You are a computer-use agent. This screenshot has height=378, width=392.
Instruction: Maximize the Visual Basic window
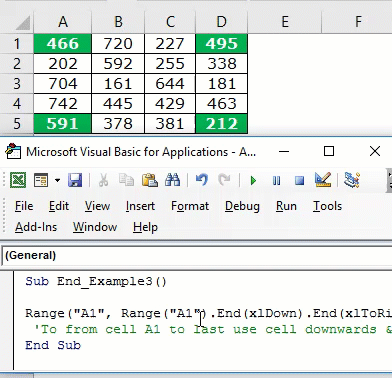click(x=329, y=152)
